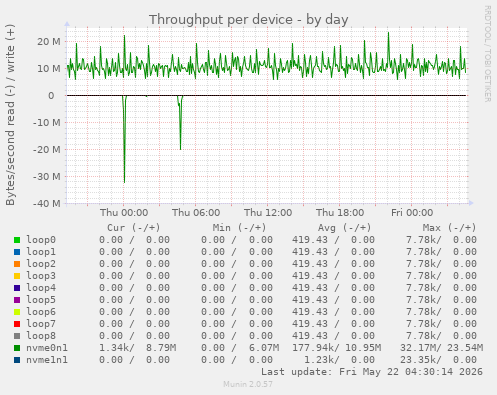The image size is (497, 395).
Task: Click the '-10 M' y-axis label
Action: point(47,123)
